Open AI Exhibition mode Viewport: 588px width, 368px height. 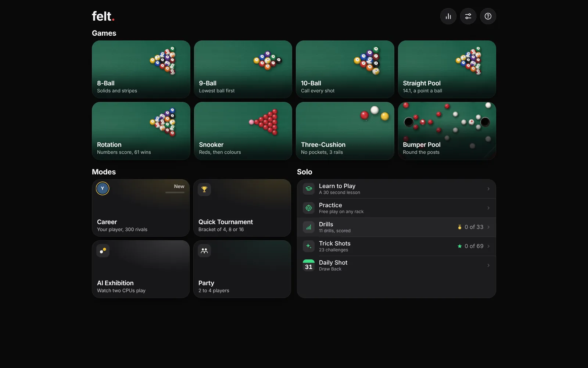coord(141,269)
